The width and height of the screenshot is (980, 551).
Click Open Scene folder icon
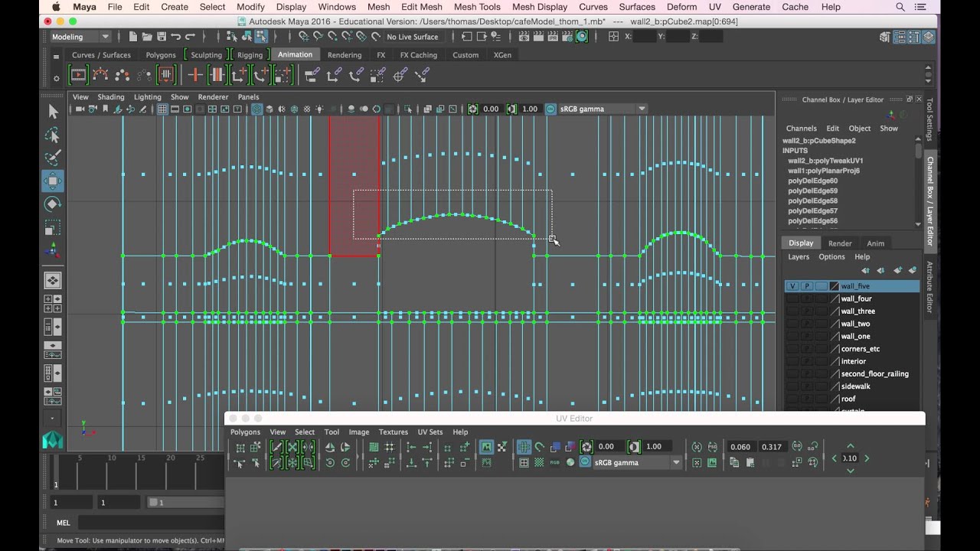tap(147, 37)
